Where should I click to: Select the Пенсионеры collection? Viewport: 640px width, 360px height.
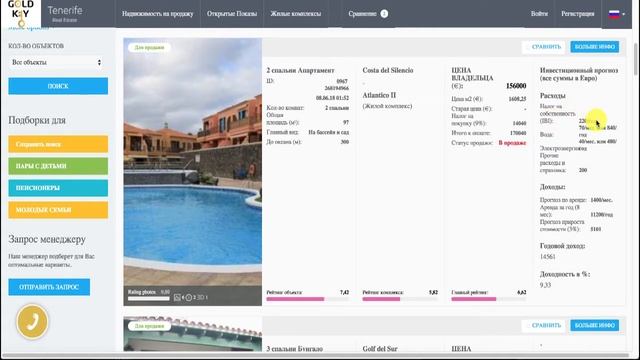pos(58,188)
